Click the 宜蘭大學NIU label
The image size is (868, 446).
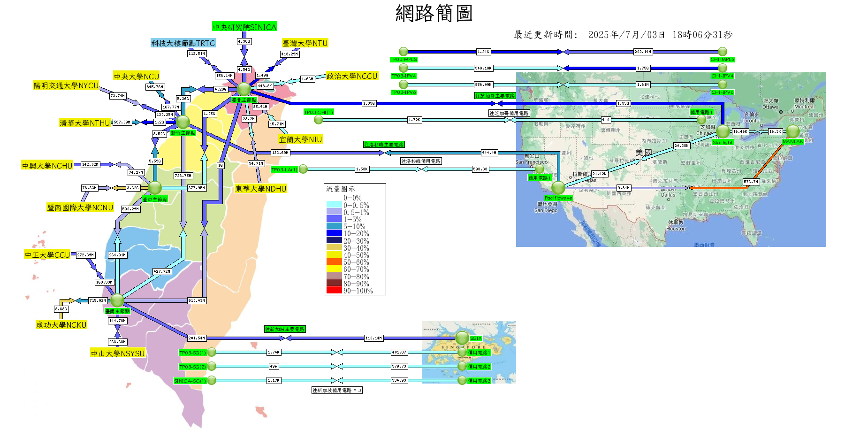click(x=301, y=139)
